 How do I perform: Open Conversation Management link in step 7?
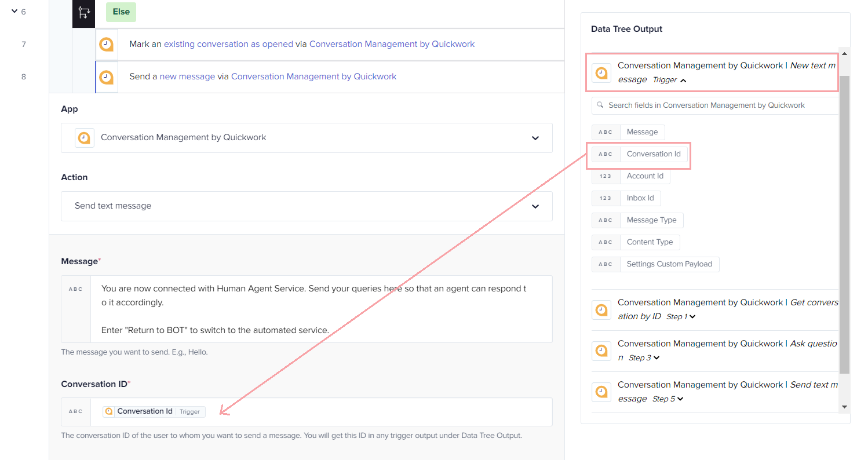[x=392, y=44]
